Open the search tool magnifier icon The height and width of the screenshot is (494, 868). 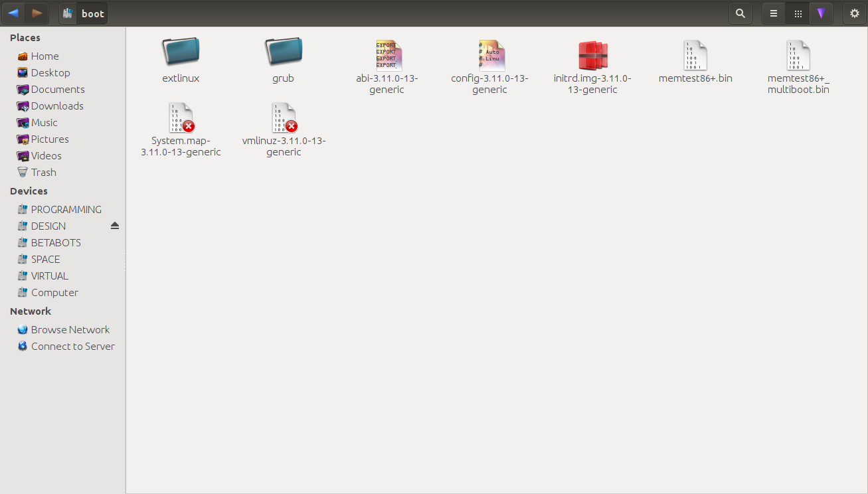[740, 13]
